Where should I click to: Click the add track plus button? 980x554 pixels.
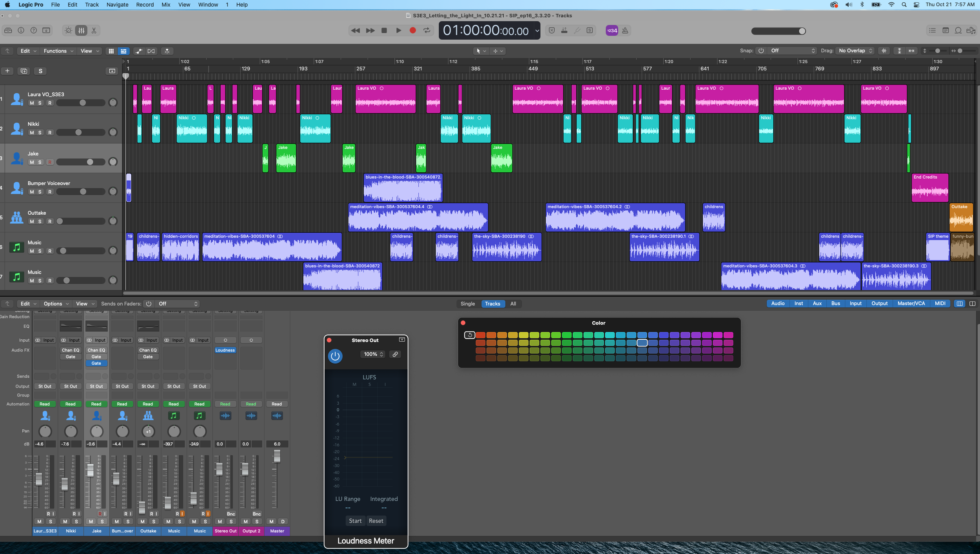pyautogui.click(x=7, y=71)
